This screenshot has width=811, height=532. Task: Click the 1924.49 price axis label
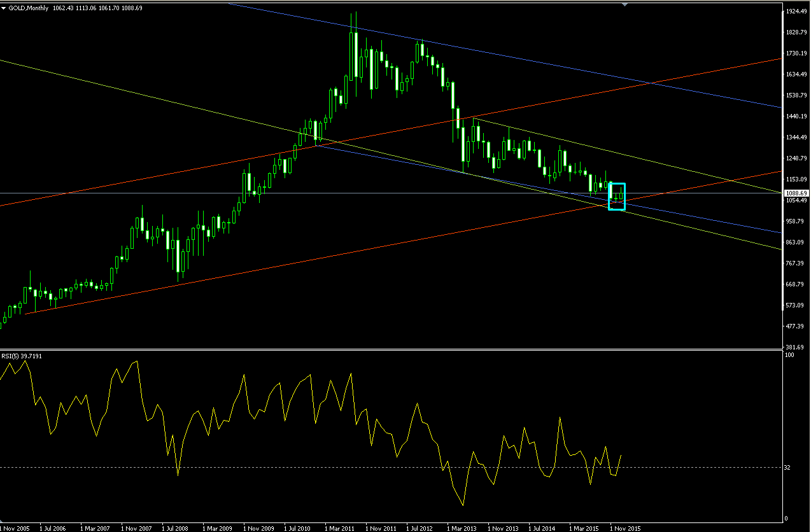(x=797, y=11)
